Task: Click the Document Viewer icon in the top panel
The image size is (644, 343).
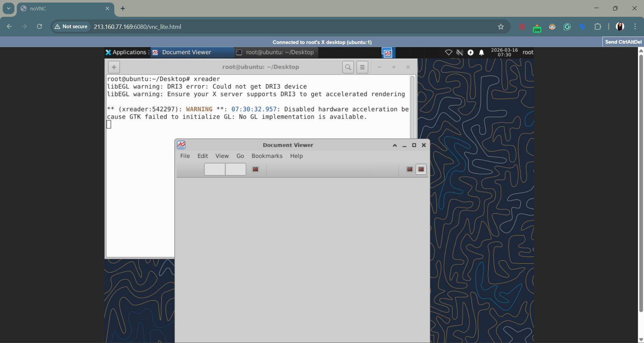Action: pos(155,52)
